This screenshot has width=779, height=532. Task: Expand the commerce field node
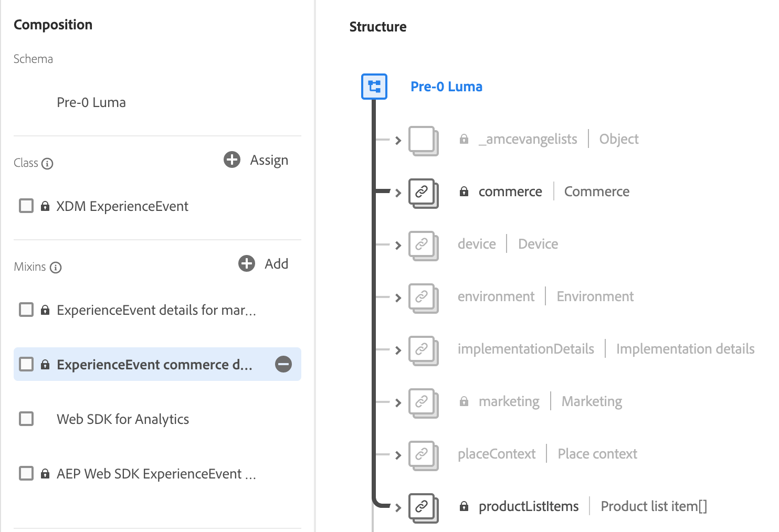[x=397, y=191]
